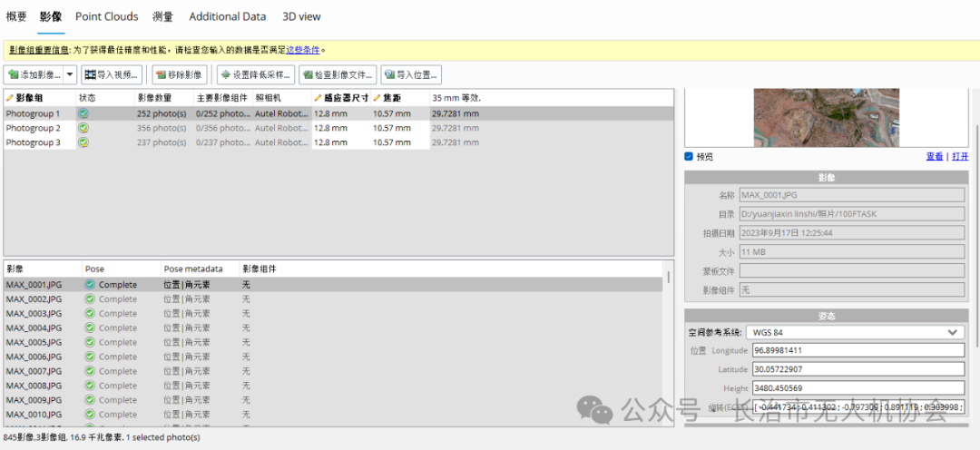Click MAX_0007.JPG Complete status icon

click(x=90, y=371)
